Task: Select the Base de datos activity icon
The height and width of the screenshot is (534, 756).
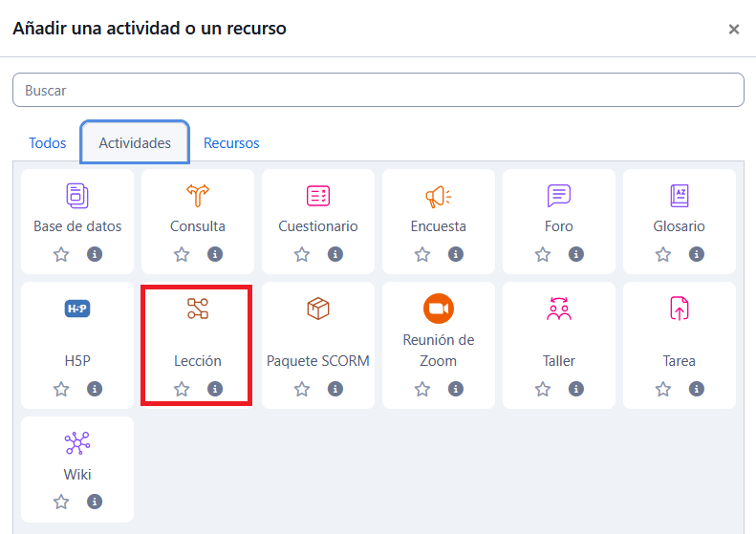Action: tap(77, 196)
